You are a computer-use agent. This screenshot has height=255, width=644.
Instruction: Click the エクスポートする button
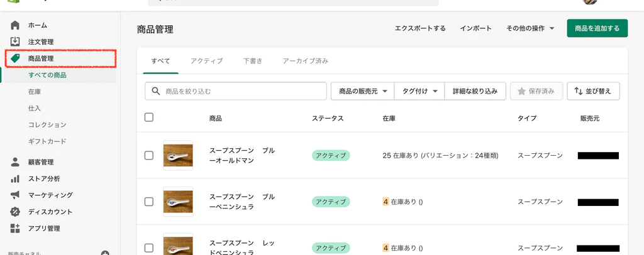pos(420,28)
